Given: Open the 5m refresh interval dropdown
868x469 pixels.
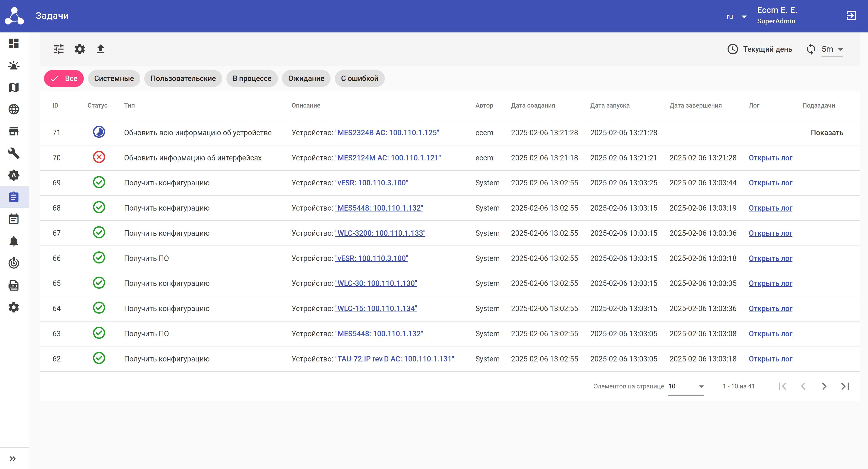Looking at the screenshot, I should pyautogui.click(x=832, y=49).
